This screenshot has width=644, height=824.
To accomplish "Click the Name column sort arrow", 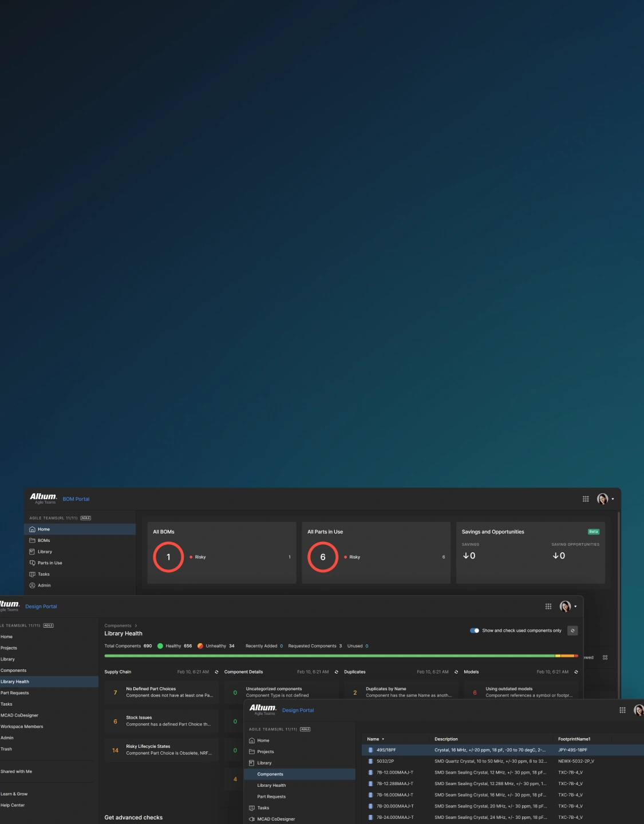I will [383, 739].
